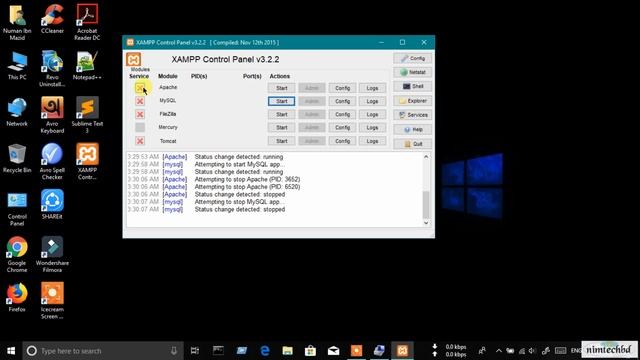Open Task View on the taskbar
640x360 pixels.
coord(195,351)
